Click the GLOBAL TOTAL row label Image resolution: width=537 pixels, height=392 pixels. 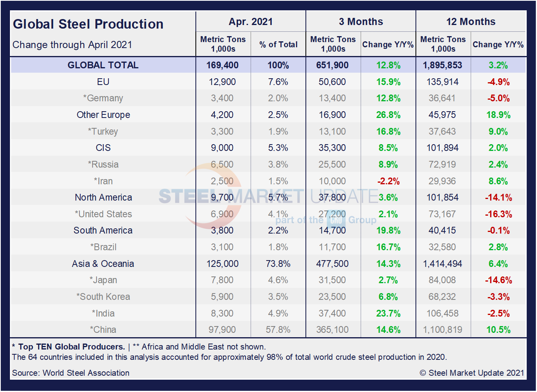(103, 65)
